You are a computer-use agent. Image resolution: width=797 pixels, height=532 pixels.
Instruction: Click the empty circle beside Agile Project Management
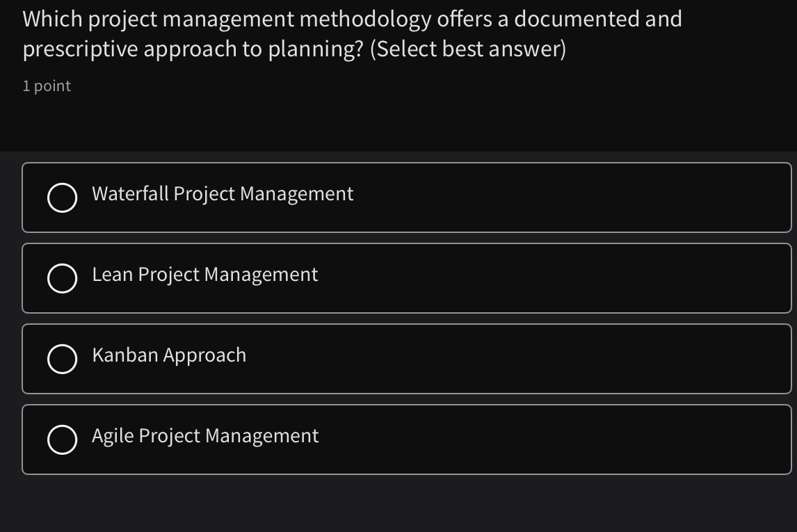point(63,439)
